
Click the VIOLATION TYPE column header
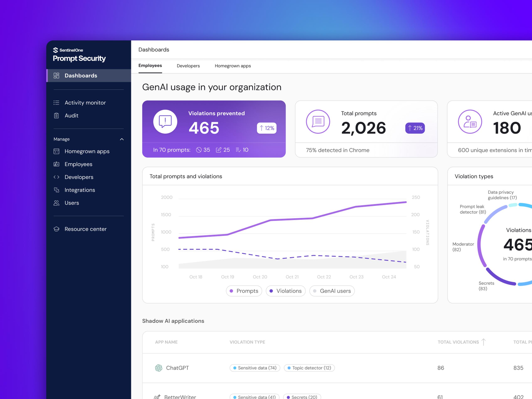[x=247, y=342]
